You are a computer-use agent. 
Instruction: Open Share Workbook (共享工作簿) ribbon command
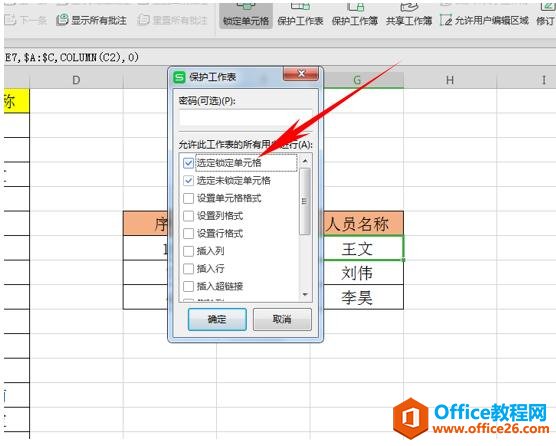coord(409,15)
